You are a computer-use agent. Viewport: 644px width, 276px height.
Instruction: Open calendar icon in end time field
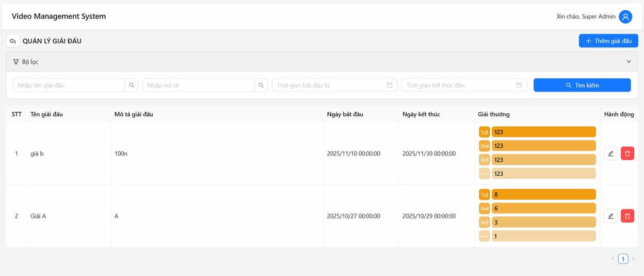coord(519,85)
